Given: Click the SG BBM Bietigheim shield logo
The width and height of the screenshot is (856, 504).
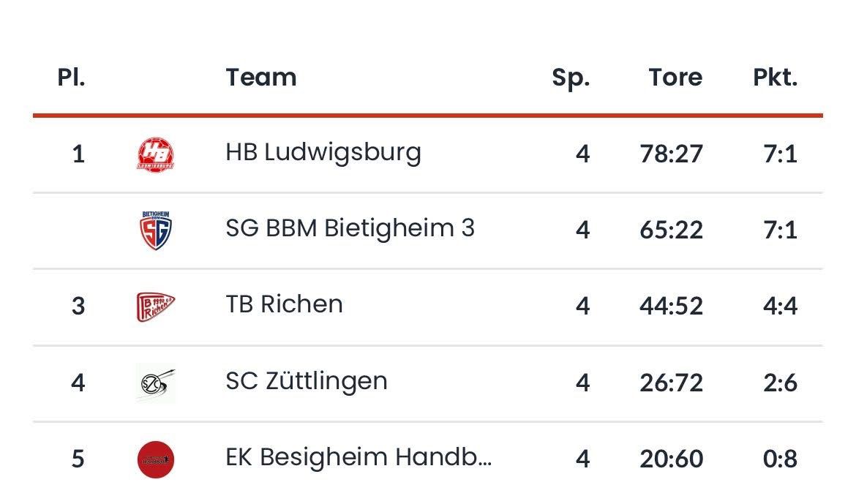Looking at the screenshot, I should [156, 230].
